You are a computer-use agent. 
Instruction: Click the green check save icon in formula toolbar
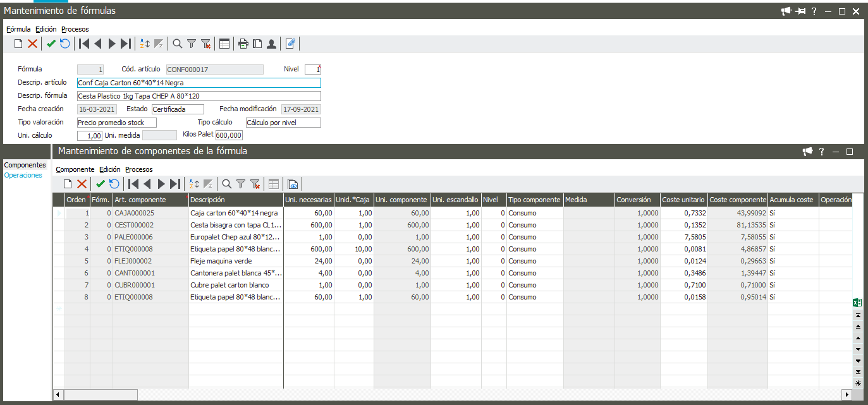click(51, 44)
